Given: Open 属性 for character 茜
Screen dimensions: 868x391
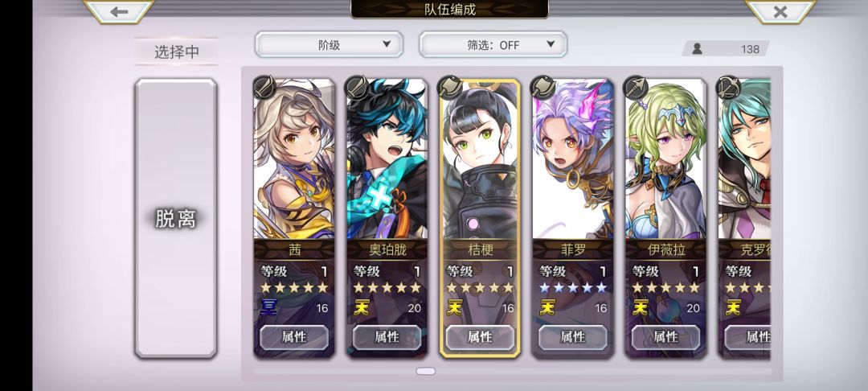Looking at the screenshot, I should (294, 337).
